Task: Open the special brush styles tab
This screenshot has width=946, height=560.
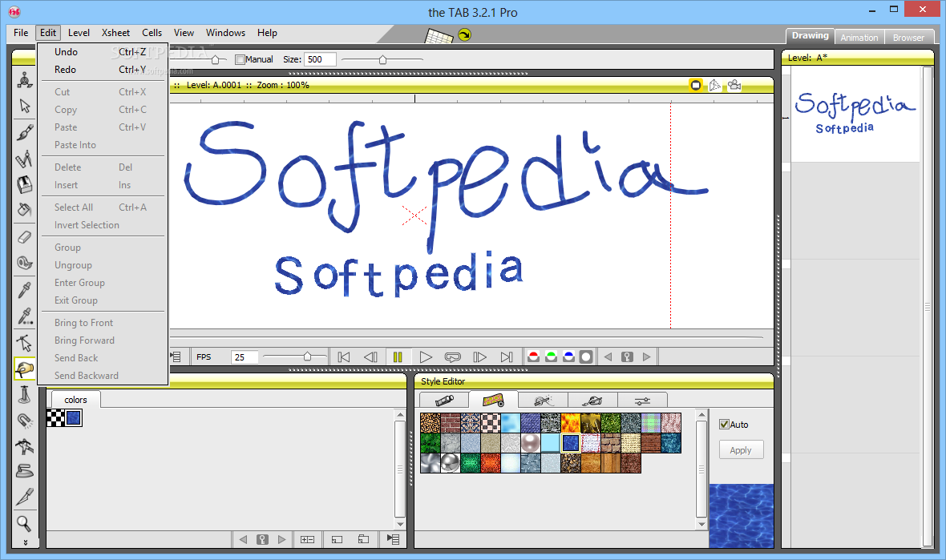Action: coord(543,400)
